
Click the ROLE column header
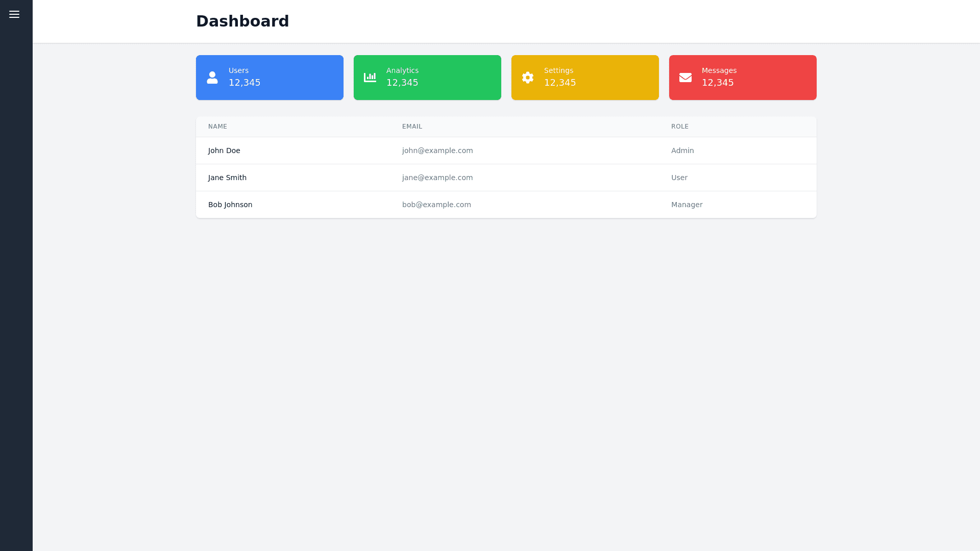coord(679,127)
